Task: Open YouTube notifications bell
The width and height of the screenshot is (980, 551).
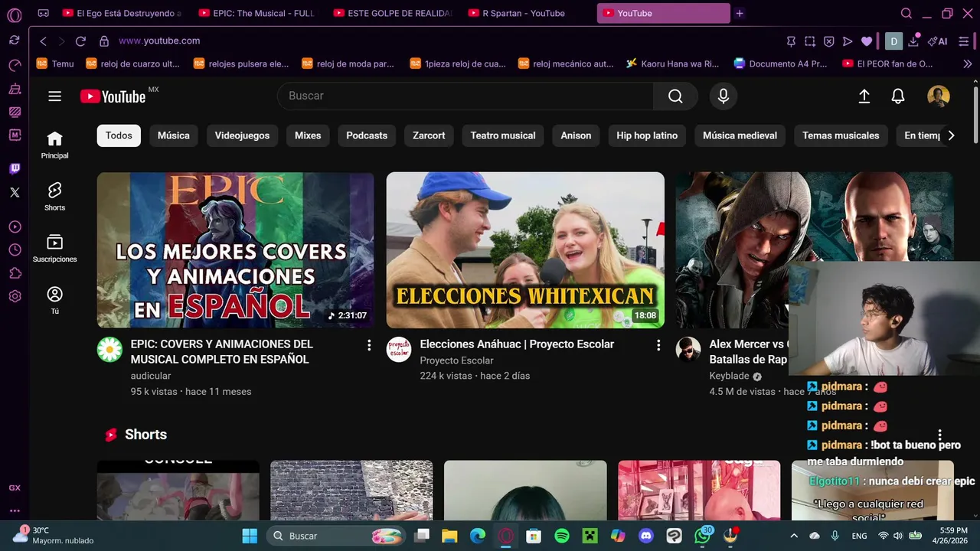Action: click(898, 96)
